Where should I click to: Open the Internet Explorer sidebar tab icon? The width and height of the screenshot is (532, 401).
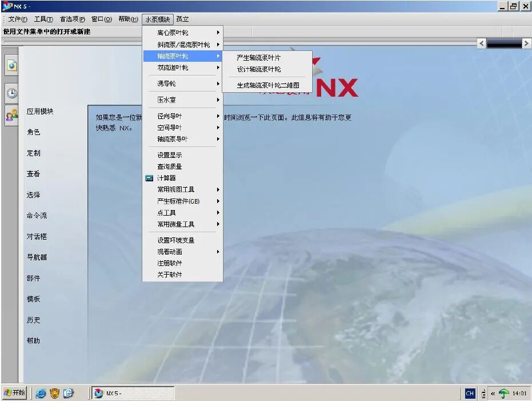[x=11, y=65]
